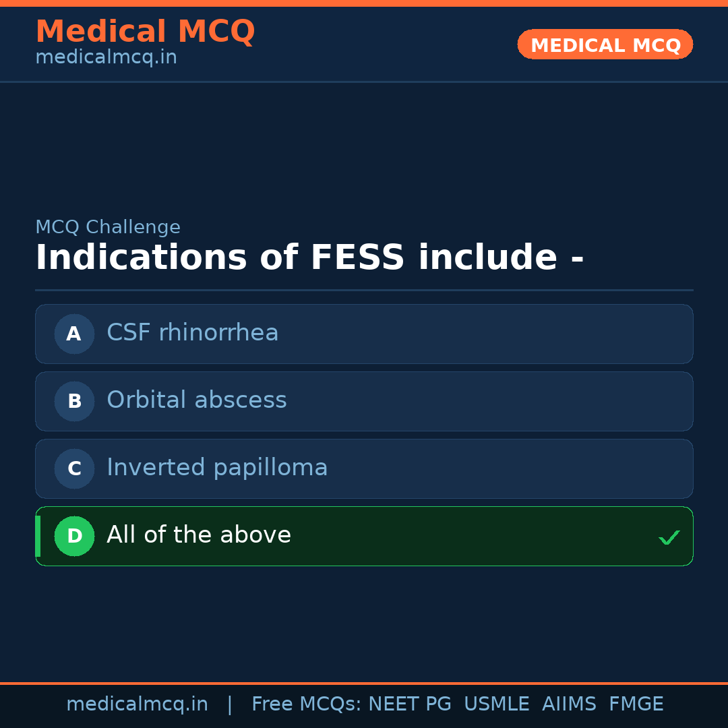Click the letter B circle badge
Image resolution: width=728 pixels, height=728 pixels.
74,401
